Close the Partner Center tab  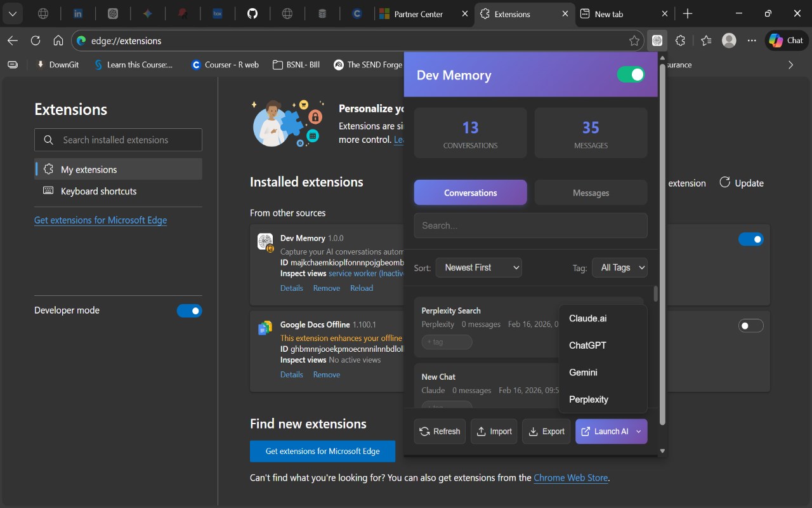[465, 14]
